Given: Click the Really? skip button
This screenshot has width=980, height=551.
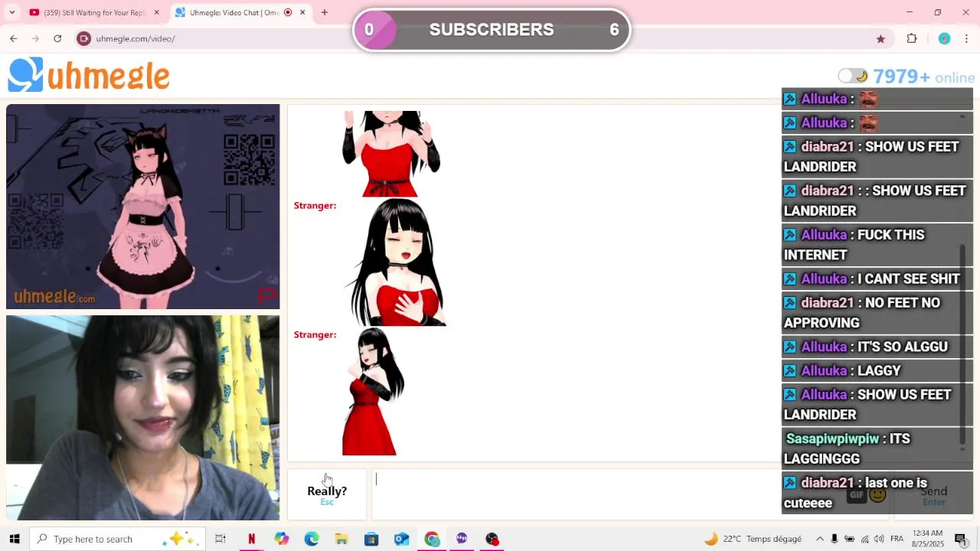Looking at the screenshot, I should point(327,494).
